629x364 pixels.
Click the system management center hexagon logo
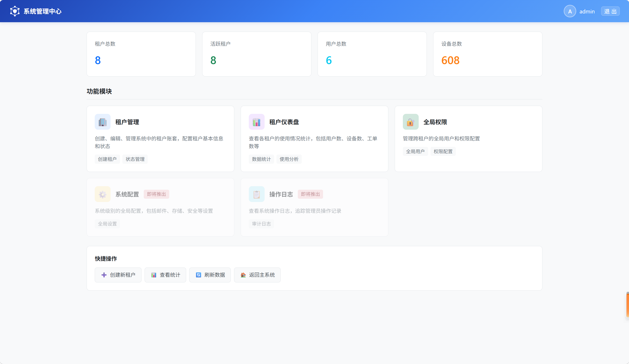click(x=15, y=11)
